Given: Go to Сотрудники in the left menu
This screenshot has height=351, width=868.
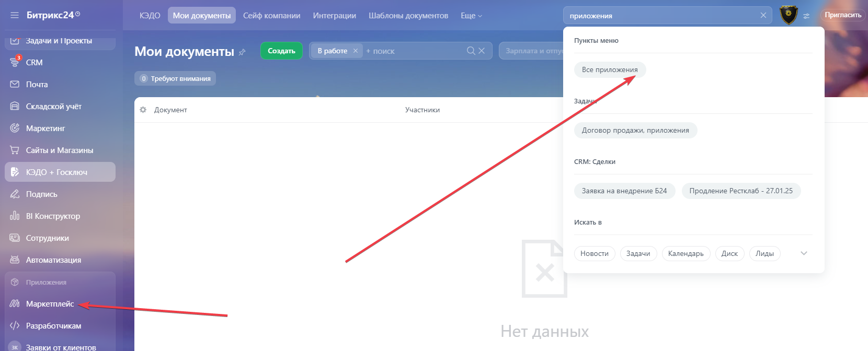Looking at the screenshot, I should pos(48,238).
